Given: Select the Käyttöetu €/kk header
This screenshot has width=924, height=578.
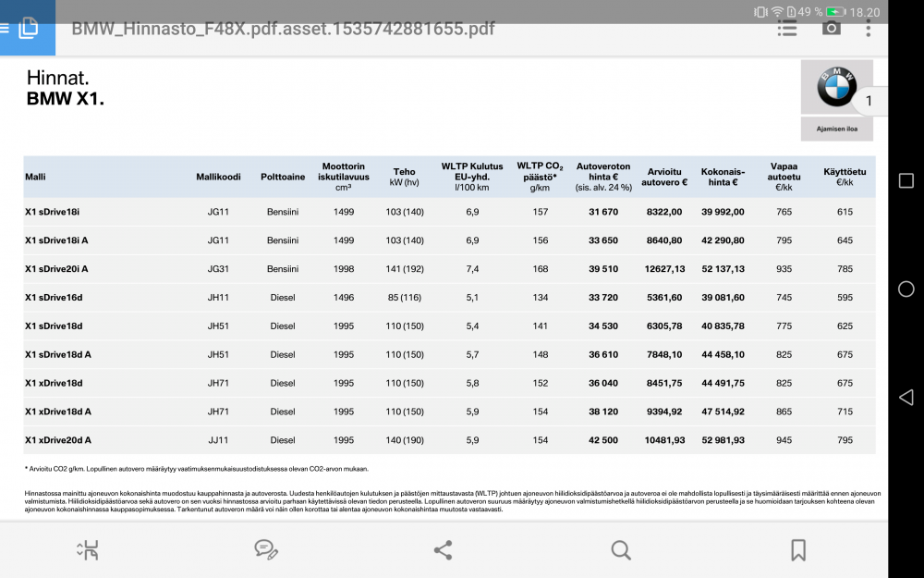Looking at the screenshot, I should (845, 177).
